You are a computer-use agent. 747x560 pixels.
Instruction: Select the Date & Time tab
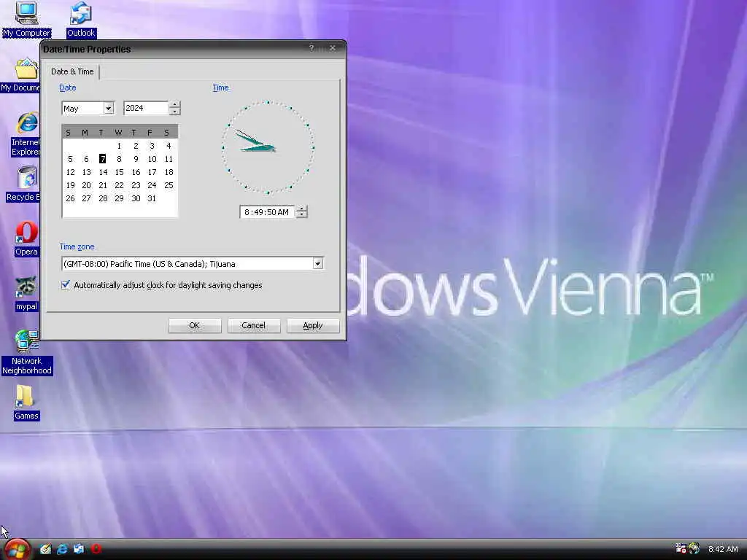click(x=72, y=71)
